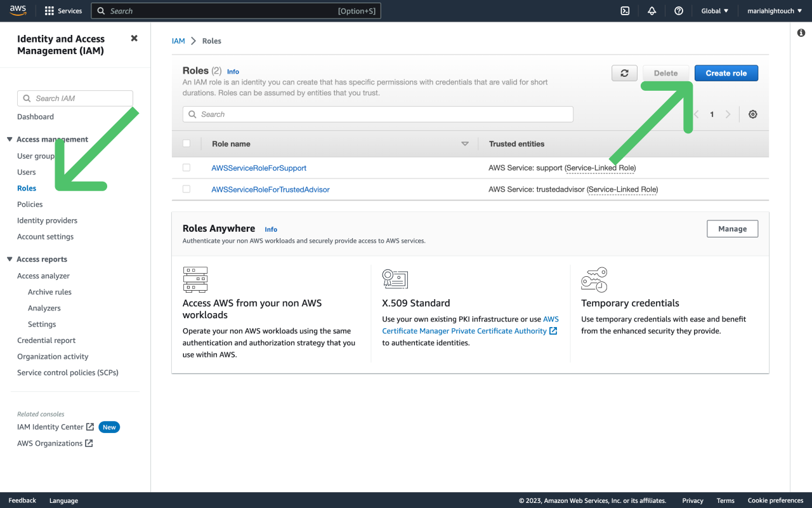Close the IAM navigation panel
Screen dimensions: 812x508
(x=134, y=38)
